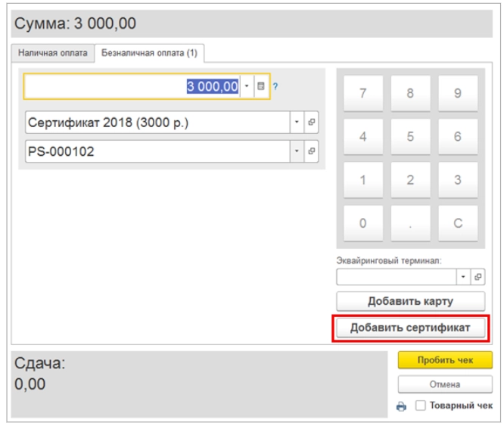Image resolution: width=504 pixels, height=429 pixels.
Task: Enable the Товарный чек checkbox
Action: pyautogui.click(x=420, y=406)
